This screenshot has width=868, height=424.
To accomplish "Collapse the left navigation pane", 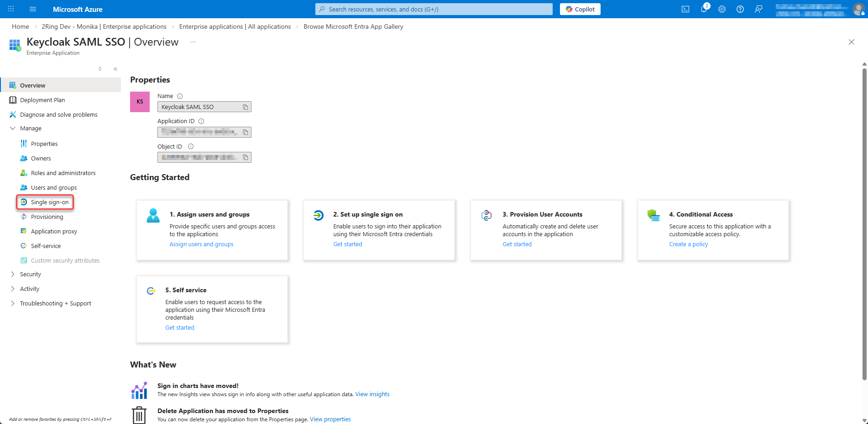I will [115, 69].
